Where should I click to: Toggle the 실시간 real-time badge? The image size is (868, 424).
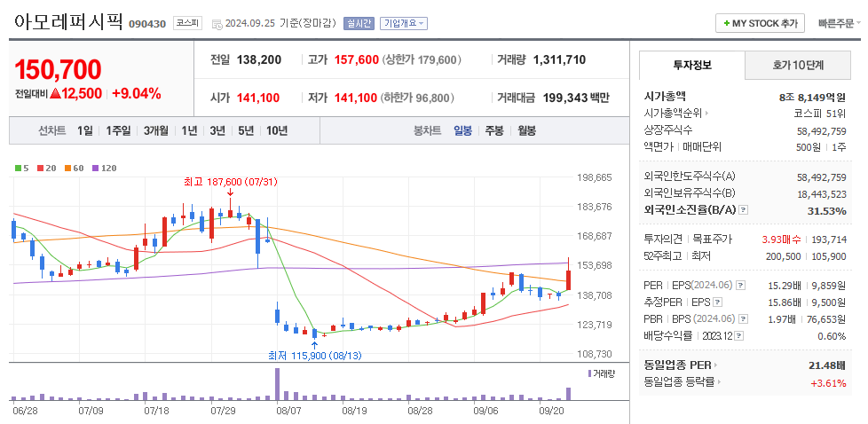tap(359, 24)
